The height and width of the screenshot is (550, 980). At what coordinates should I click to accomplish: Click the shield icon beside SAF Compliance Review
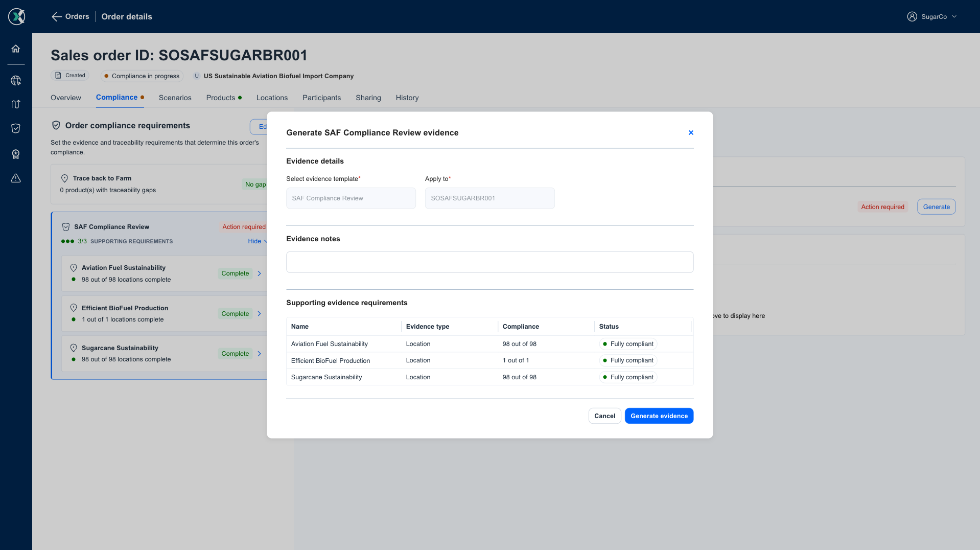tap(66, 227)
